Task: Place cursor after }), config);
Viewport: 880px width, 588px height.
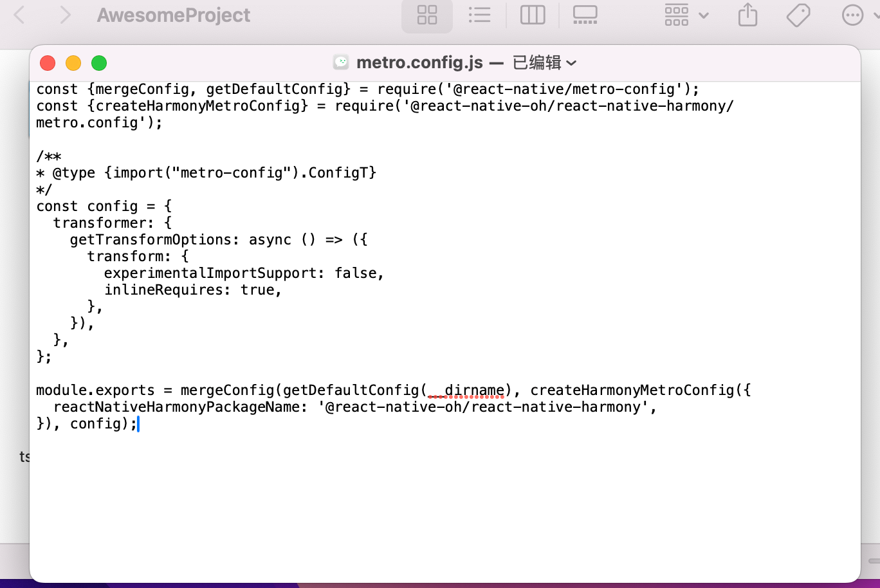Action: coord(138,423)
